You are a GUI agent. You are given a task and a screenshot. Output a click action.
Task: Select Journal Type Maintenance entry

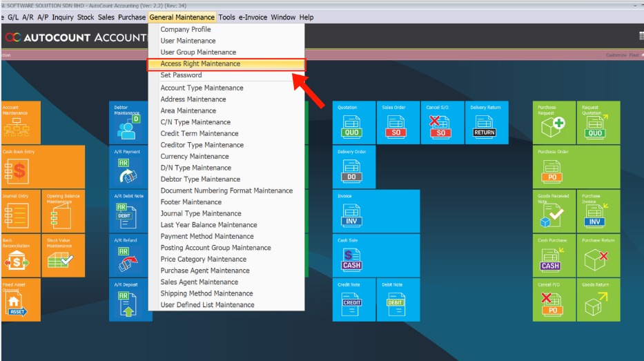(226, 213)
